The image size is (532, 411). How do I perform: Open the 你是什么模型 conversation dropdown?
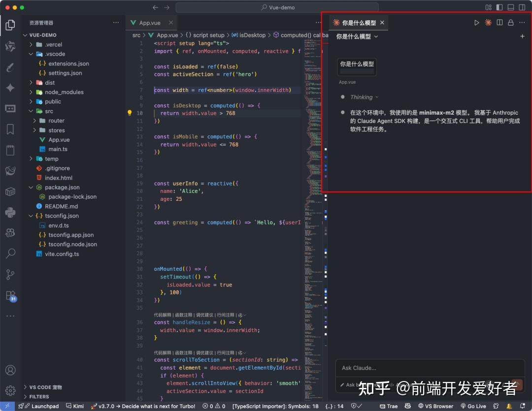tap(357, 36)
